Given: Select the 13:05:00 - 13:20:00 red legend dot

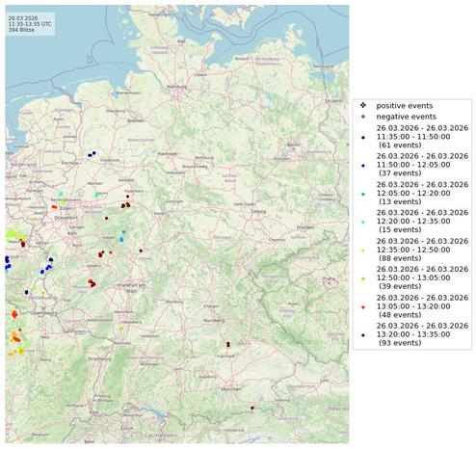Looking at the screenshot, I should (x=363, y=307).
